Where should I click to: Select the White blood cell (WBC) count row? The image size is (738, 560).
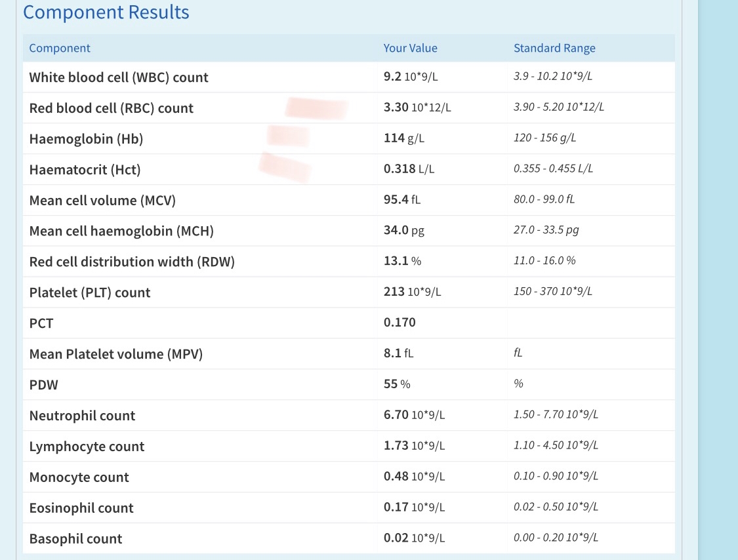[349, 77]
